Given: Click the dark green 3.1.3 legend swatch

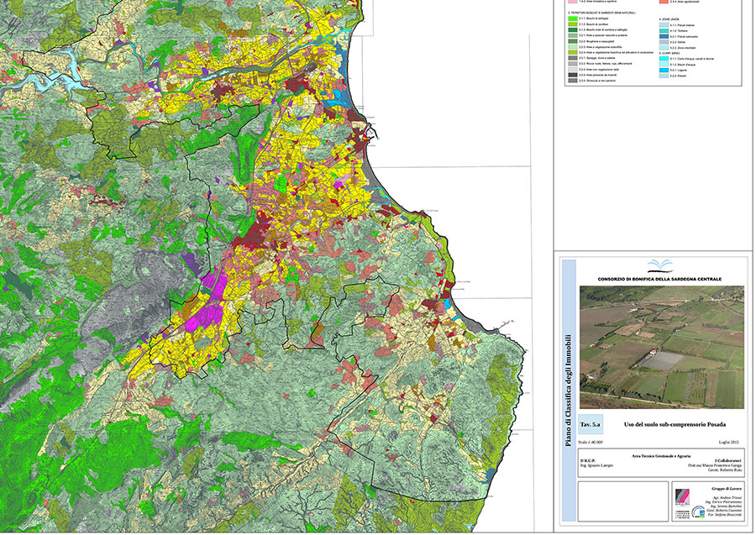Looking at the screenshot, I should pyautogui.click(x=572, y=30).
